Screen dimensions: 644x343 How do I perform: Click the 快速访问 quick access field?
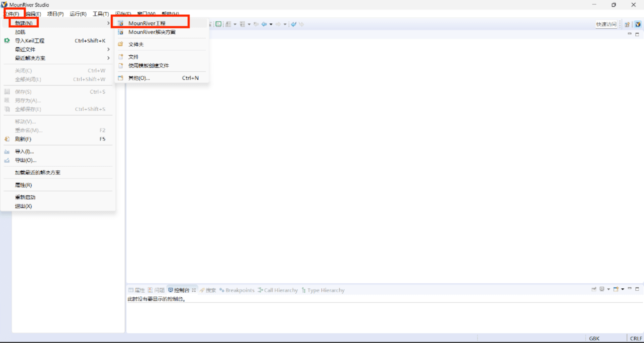[606, 24]
